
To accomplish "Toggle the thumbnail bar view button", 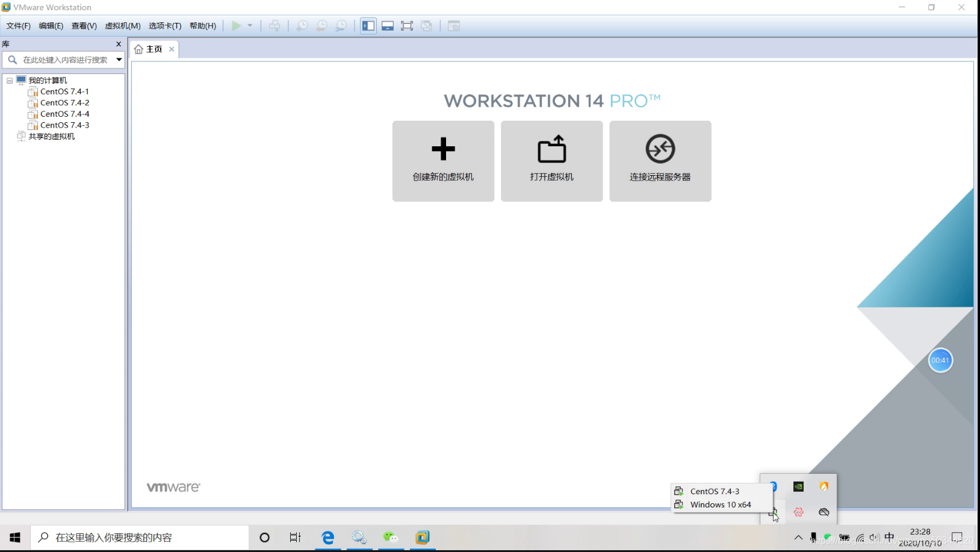I will click(388, 26).
